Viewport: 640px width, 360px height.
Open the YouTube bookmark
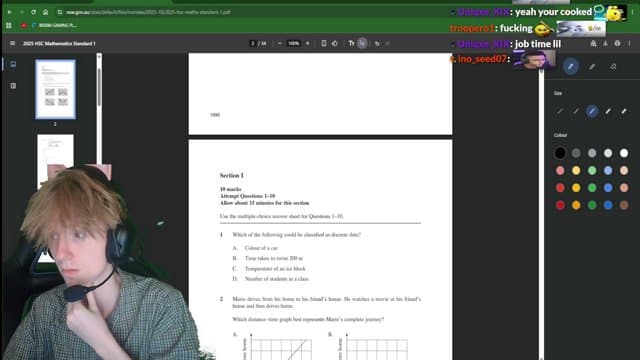click(x=24, y=25)
